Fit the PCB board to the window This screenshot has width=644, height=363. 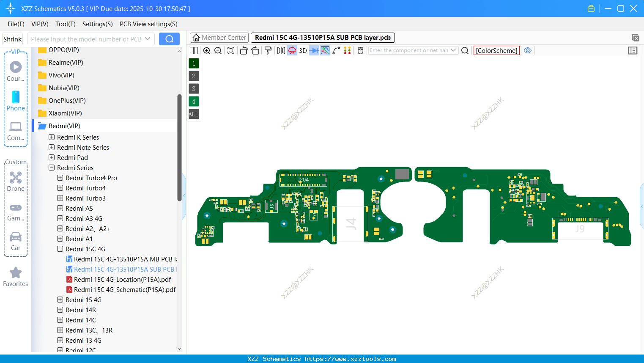(231, 51)
